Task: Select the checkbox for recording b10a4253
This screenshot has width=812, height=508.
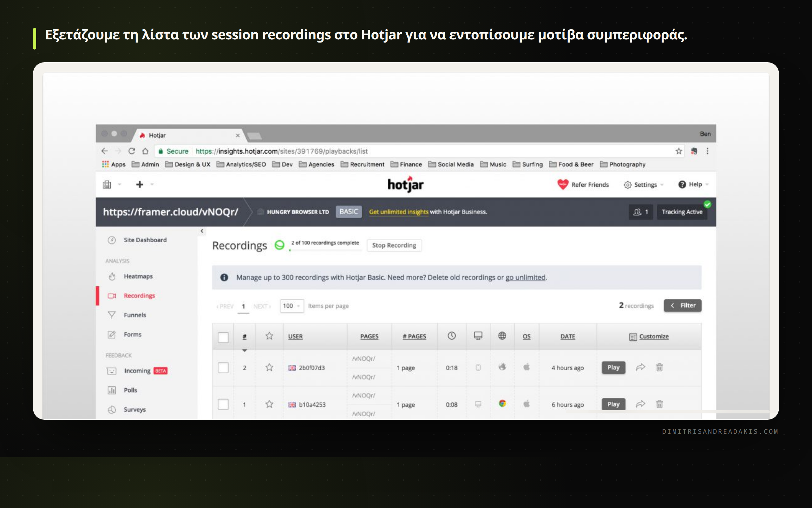Action: (x=223, y=404)
